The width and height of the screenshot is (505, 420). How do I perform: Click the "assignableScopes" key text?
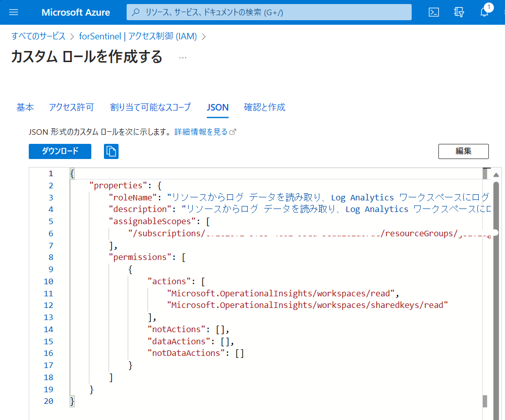(152, 222)
